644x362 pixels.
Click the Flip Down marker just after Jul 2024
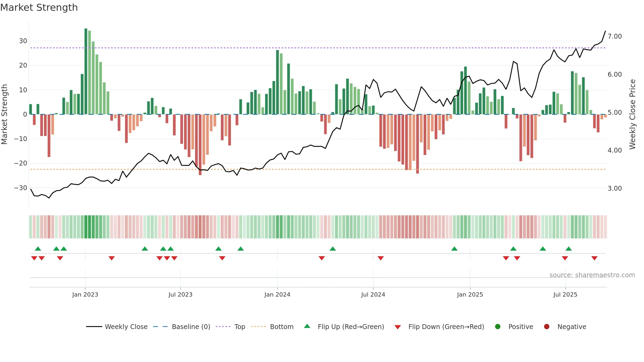pyautogui.click(x=380, y=258)
